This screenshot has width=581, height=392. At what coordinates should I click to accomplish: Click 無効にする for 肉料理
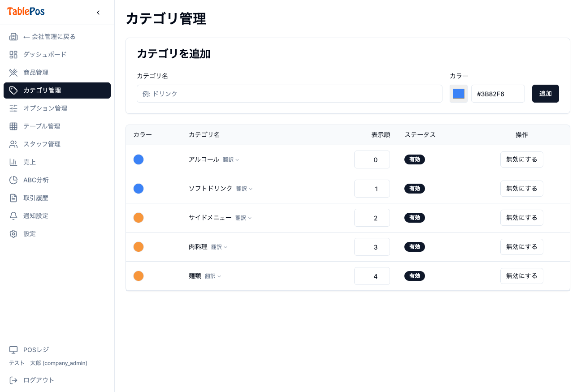(x=521, y=247)
